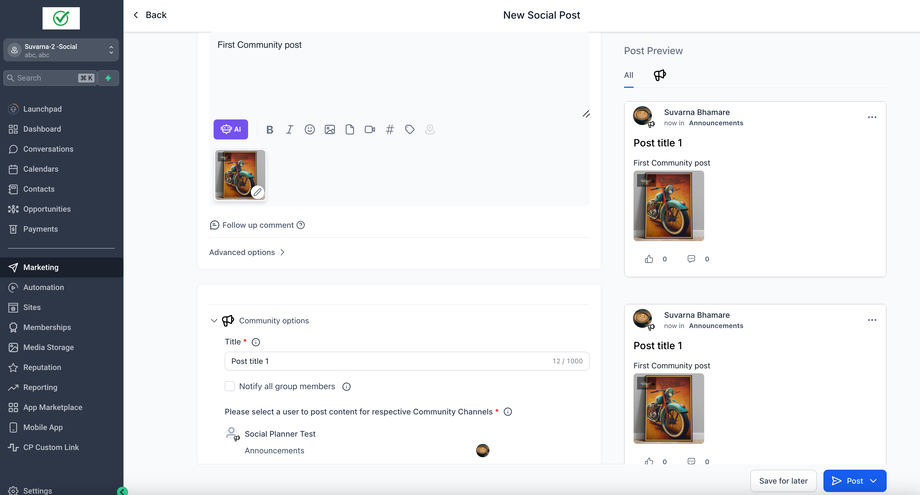Open the Suvarna-2 Social account switcher
The width and height of the screenshot is (920, 495).
61,50
